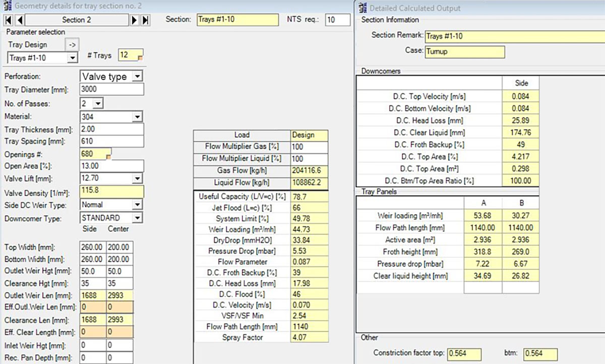Image resolution: width=605 pixels, height=364 pixels.
Task: Click the Side Outlet Weir Len field
Action: pos(93,295)
